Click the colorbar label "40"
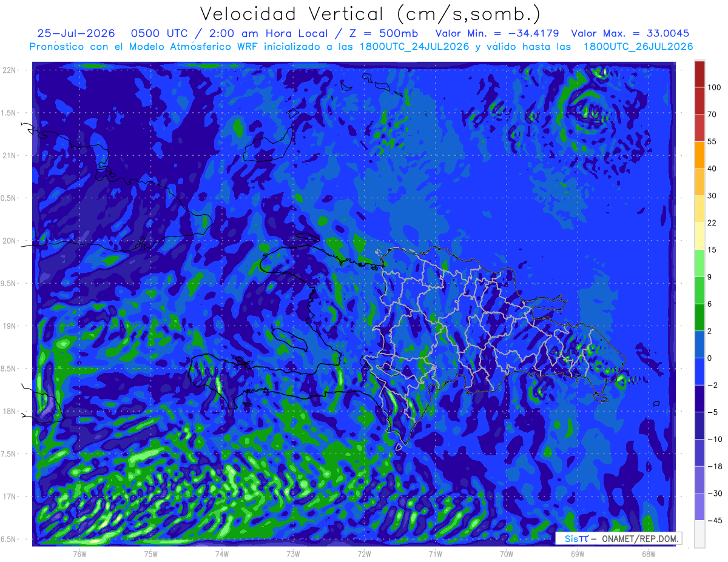 coord(712,169)
